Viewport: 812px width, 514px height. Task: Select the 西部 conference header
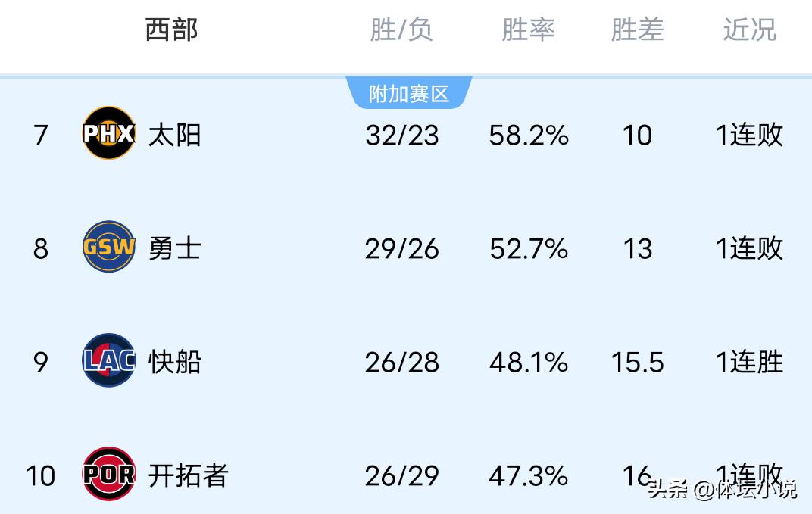coord(172,30)
